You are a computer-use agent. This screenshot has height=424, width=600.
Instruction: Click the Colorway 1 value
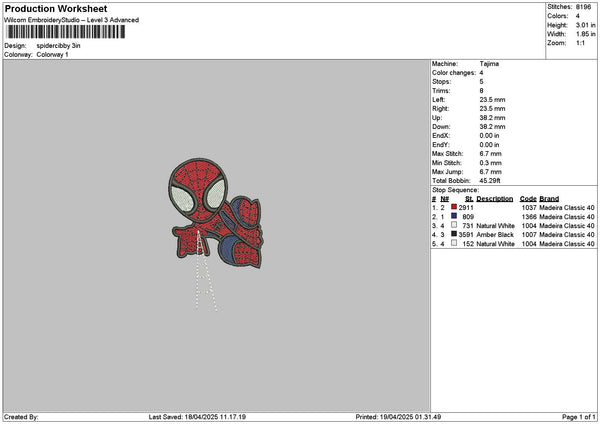click(x=51, y=54)
